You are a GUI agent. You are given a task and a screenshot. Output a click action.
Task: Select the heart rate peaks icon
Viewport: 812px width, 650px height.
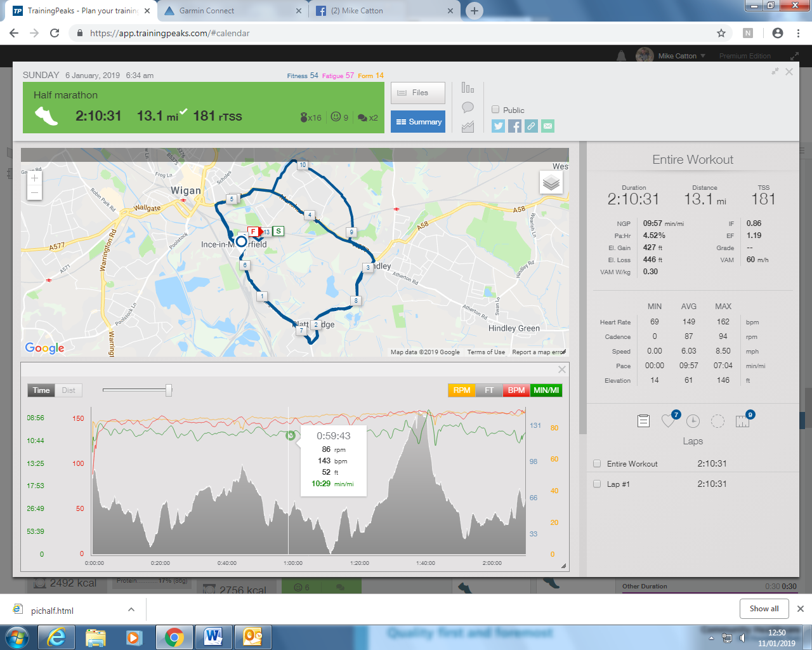668,421
